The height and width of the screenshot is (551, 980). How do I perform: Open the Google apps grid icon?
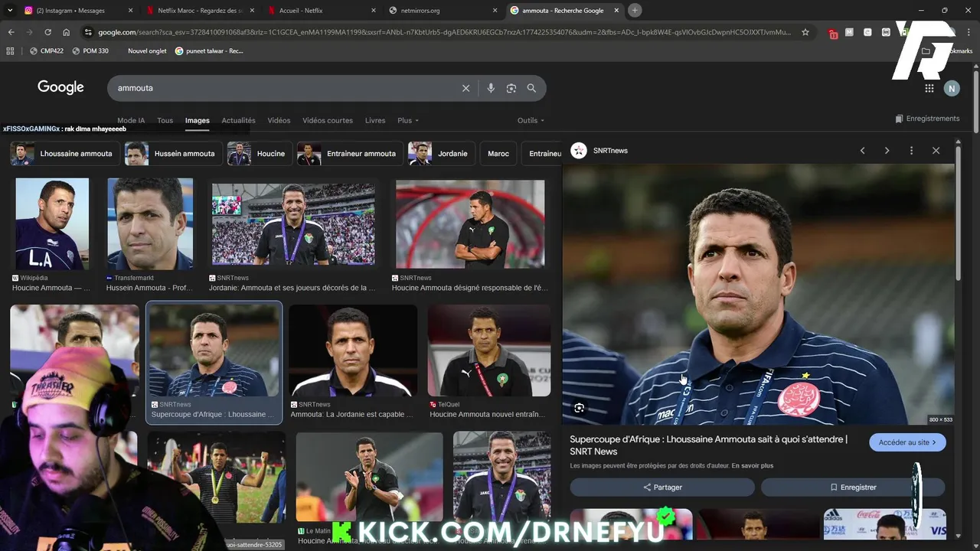click(x=929, y=88)
